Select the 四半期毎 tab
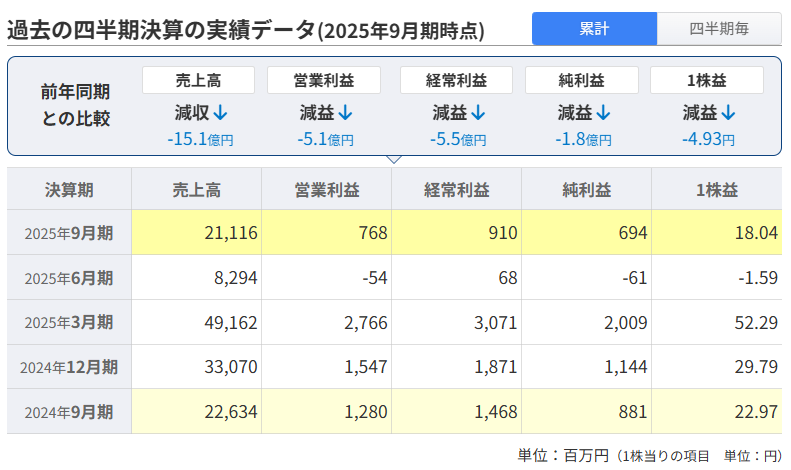The image size is (791, 470). [x=719, y=29]
